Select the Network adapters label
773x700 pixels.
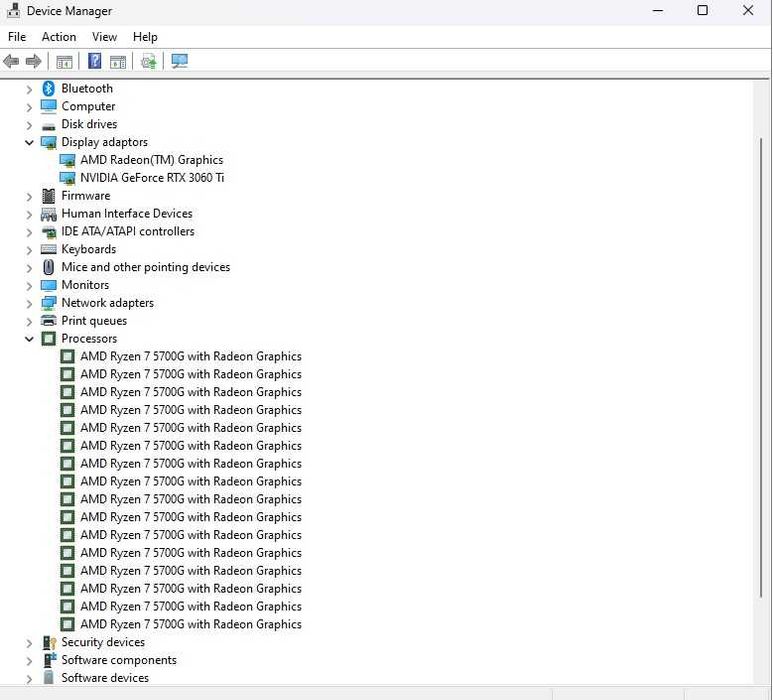[x=107, y=303]
